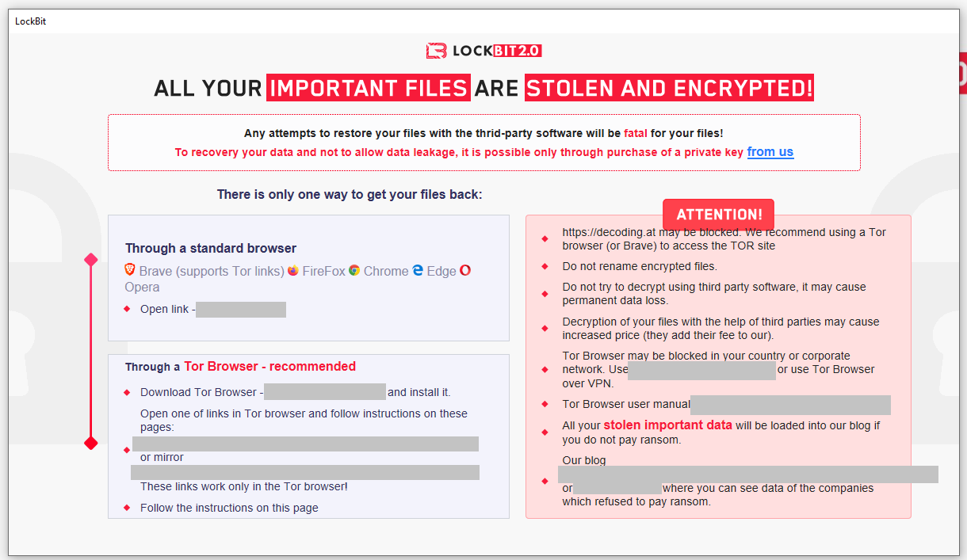This screenshot has width=967, height=560.
Task: Click the redacted Tor Browser user manual link
Action: point(790,405)
